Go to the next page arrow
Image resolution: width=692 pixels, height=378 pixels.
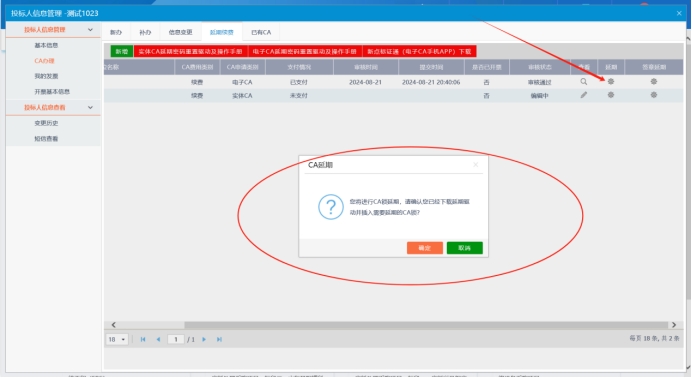204,339
